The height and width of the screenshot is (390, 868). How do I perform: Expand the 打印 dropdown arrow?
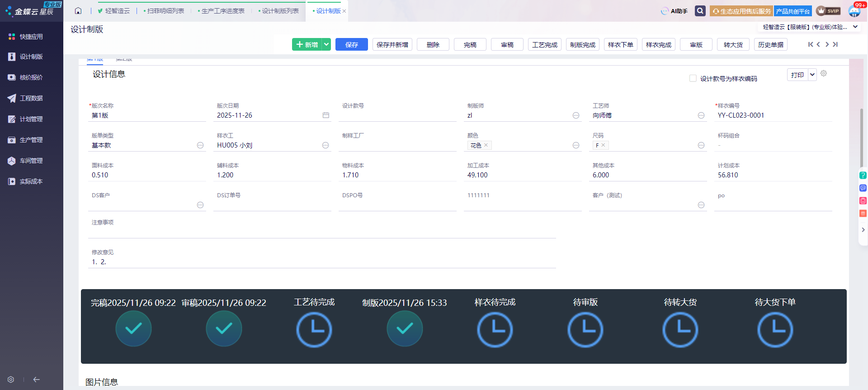pos(812,75)
